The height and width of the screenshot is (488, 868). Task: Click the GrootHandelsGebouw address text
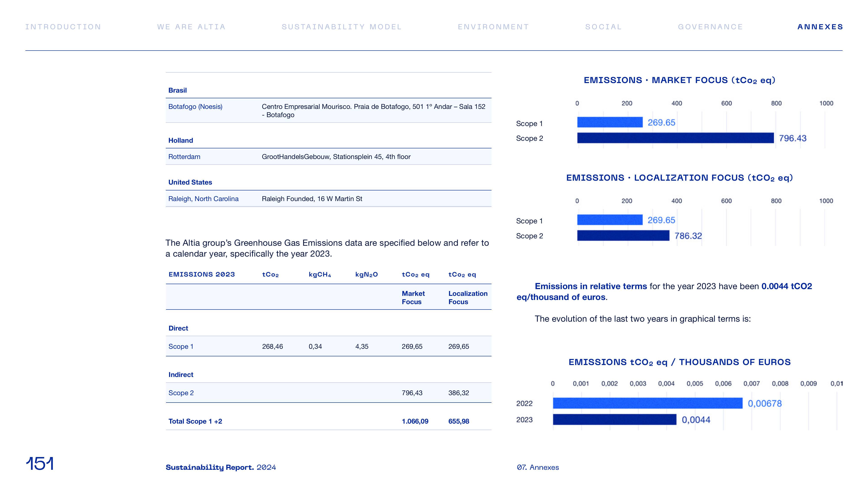[336, 157]
